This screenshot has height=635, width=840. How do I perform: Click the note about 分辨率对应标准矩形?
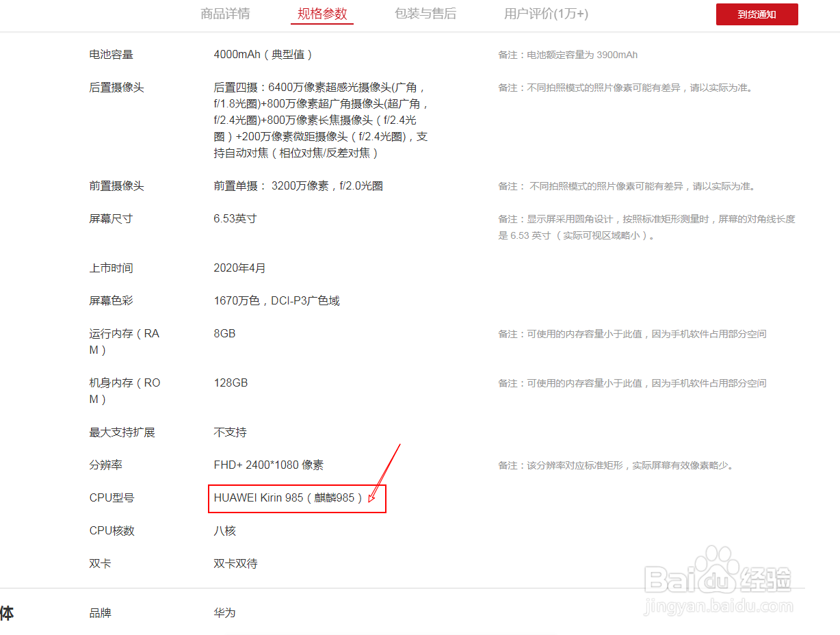point(616,465)
